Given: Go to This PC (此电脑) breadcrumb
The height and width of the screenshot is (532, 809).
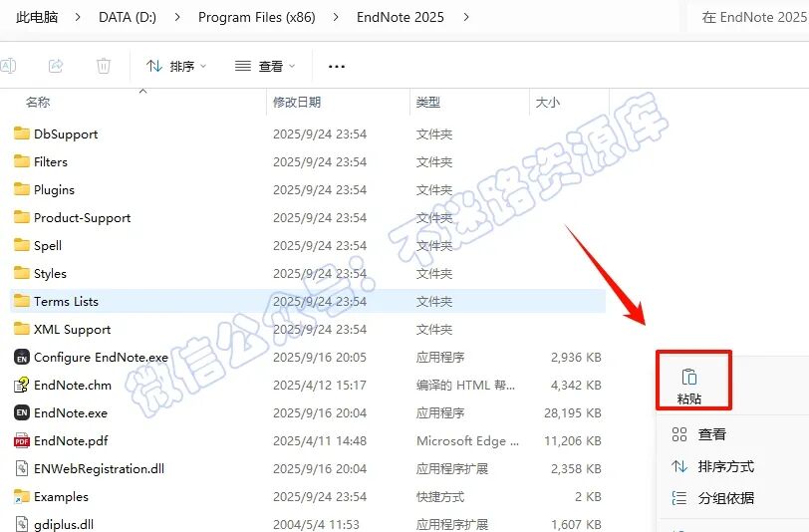Looking at the screenshot, I should (x=37, y=17).
